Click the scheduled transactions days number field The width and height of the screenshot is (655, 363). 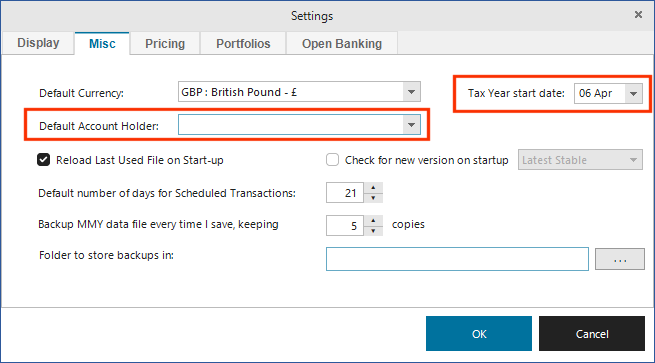[345, 193]
